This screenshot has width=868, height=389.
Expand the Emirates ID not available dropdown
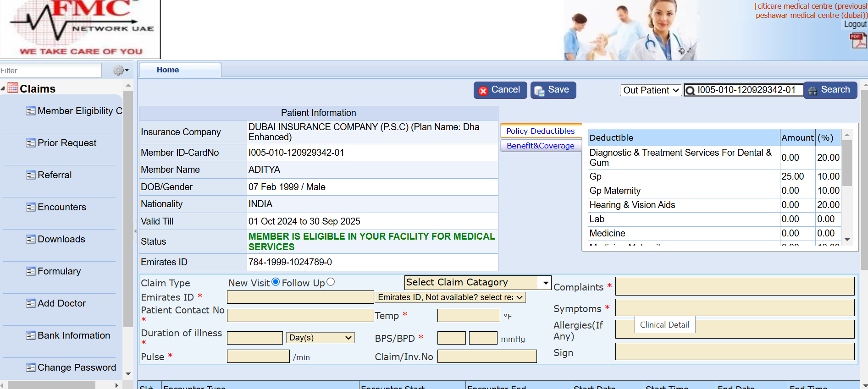[x=450, y=297]
